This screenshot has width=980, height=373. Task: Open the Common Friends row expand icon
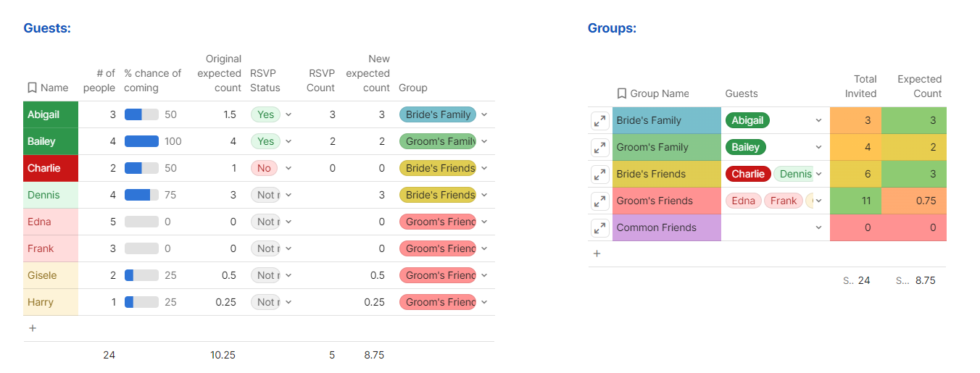click(599, 228)
